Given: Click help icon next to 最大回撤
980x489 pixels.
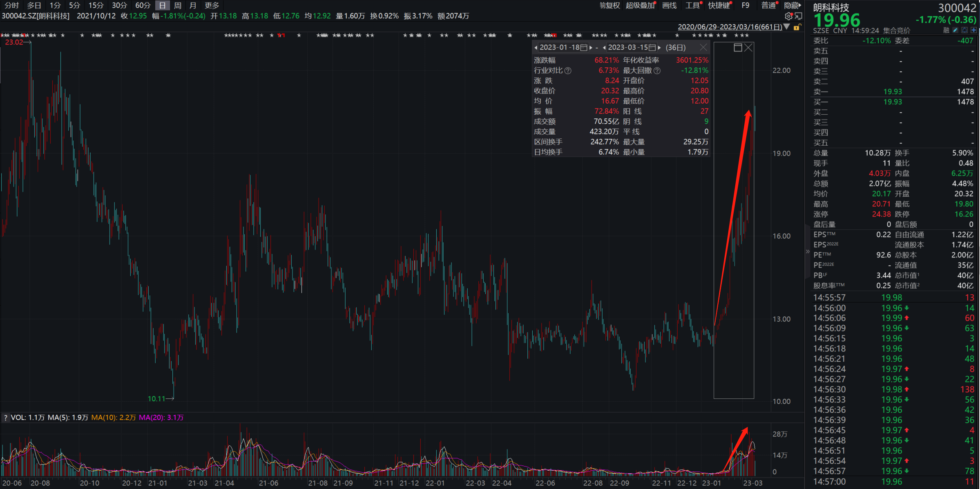Looking at the screenshot, I should point(657,71).
